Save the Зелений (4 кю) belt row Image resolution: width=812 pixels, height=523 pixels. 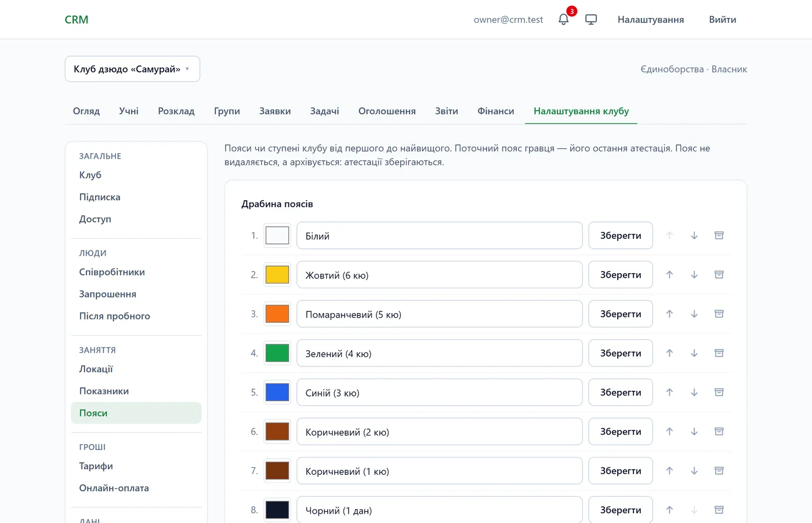(x=621, y=353)
